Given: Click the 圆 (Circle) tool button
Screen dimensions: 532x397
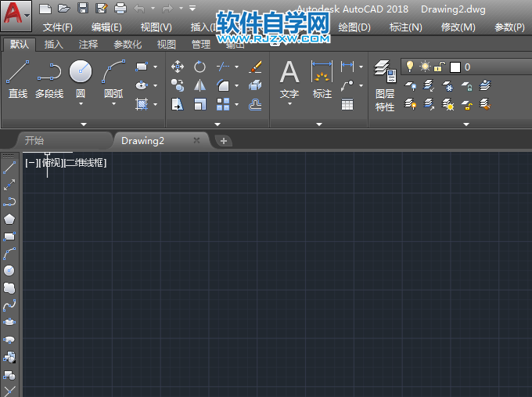Looking at the screenshot, I should (81, 73).
